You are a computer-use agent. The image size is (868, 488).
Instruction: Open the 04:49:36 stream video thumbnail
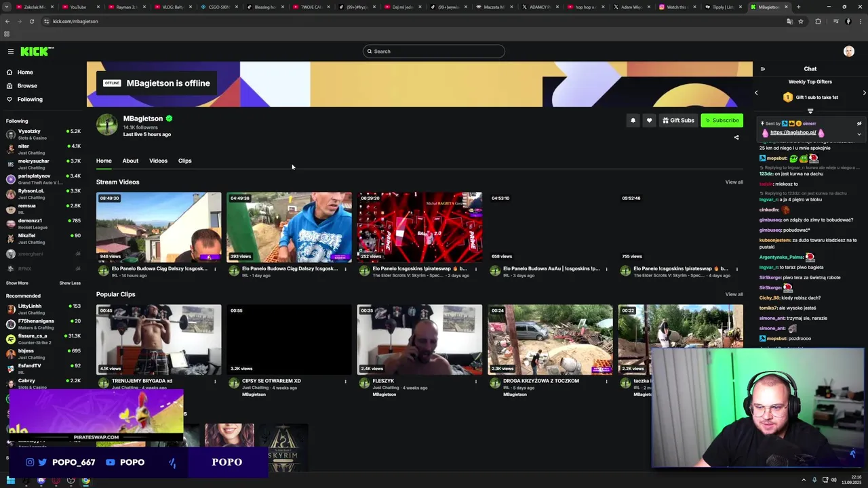[289, 227]
